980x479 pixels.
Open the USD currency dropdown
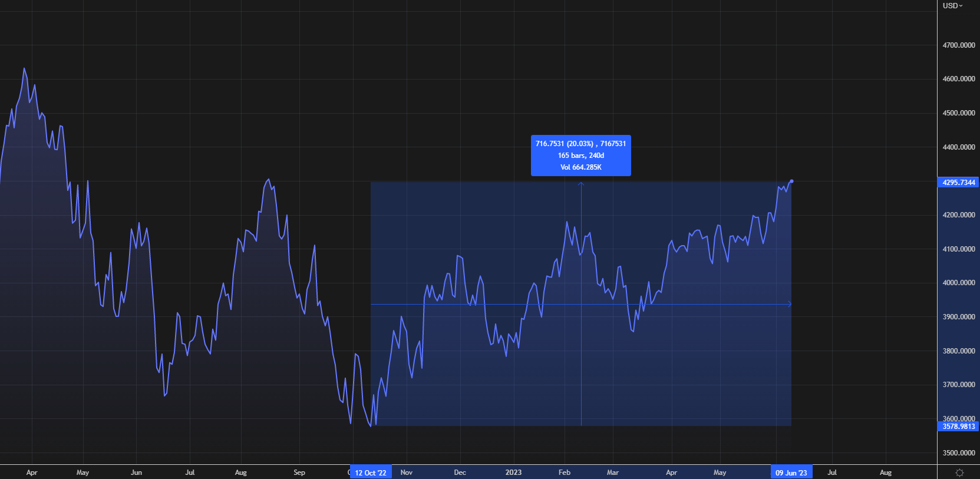click(x=952, y=5)
